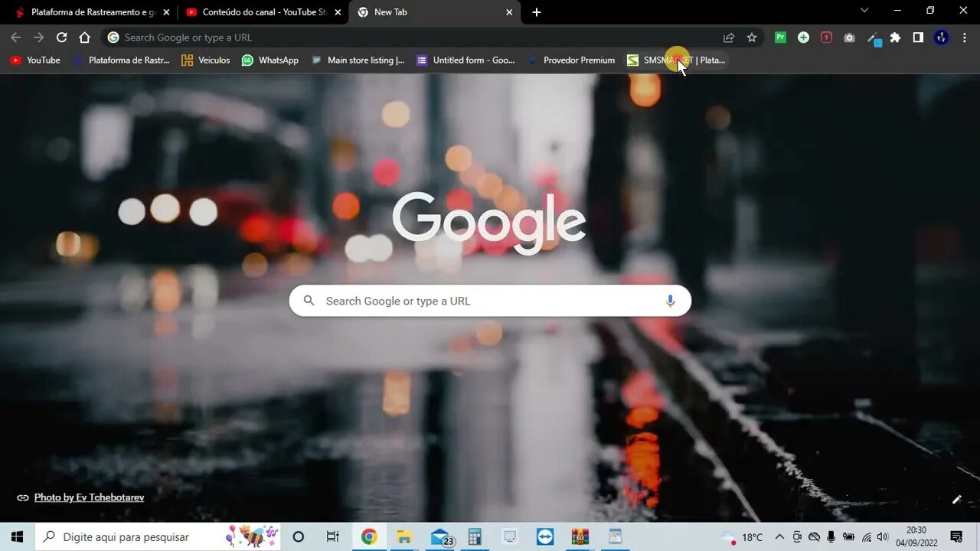Open the tab search dropdown arrow

pos(864,10)
